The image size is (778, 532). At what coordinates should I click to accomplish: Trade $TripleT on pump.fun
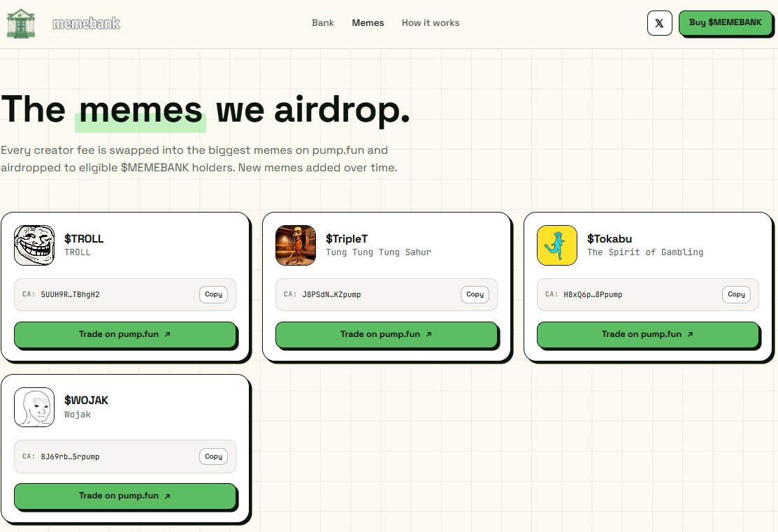point(387,334)
